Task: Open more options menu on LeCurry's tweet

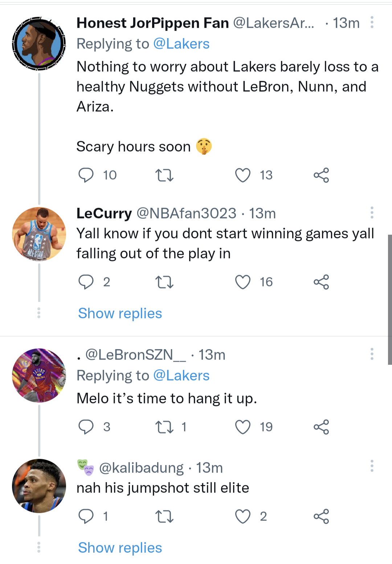Action: coord(372,213)
